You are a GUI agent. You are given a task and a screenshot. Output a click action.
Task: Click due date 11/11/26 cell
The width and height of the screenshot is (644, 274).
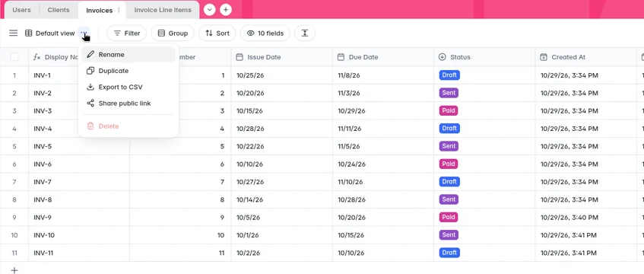pos(383,129)
